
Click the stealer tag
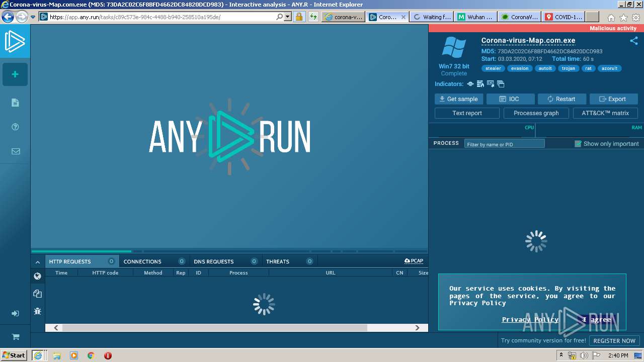[x=493, y=68]
